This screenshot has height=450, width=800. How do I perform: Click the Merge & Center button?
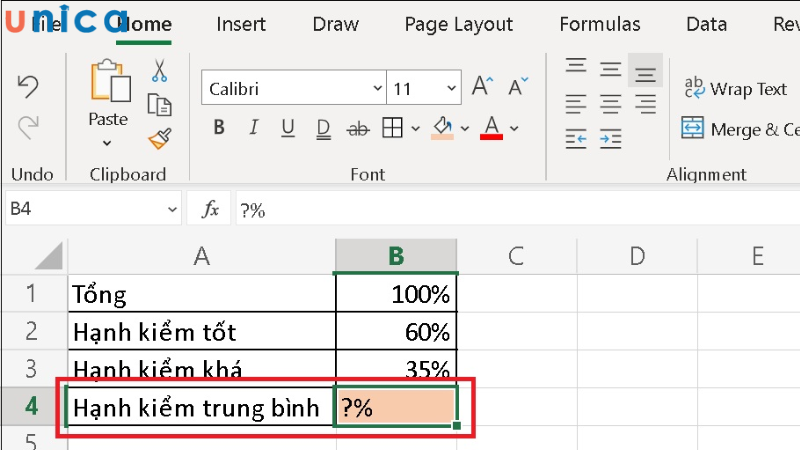[740, 129]
